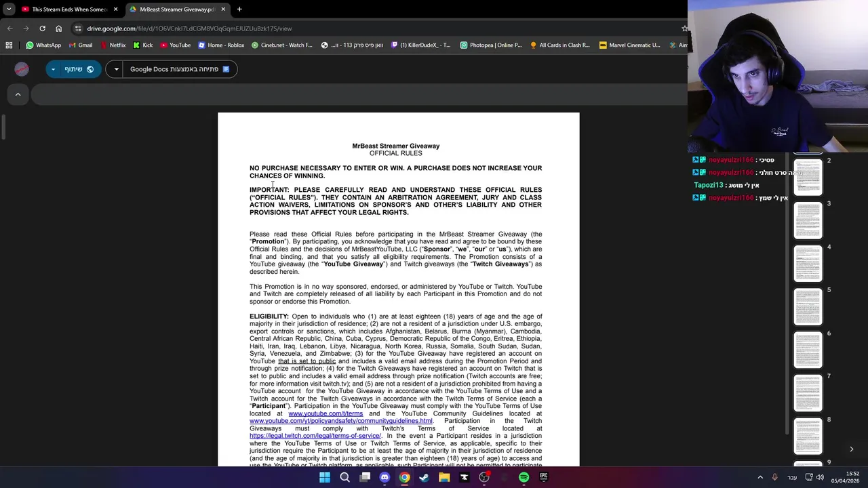868x488 pixels.
Task: Open the Photopea bookmark
Action: click(x=491, y=45)
